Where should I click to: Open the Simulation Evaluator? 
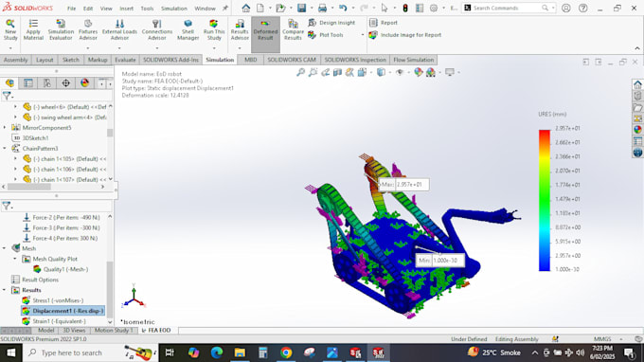(61, 30)
